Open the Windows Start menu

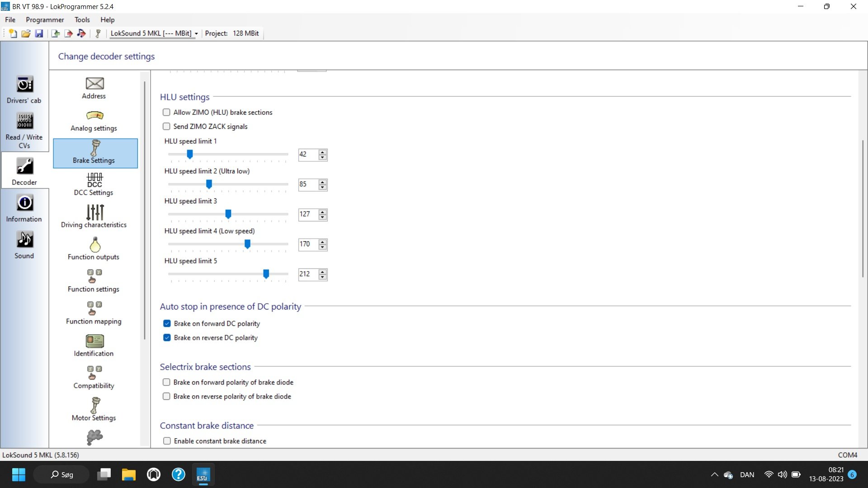coord(19,475)
